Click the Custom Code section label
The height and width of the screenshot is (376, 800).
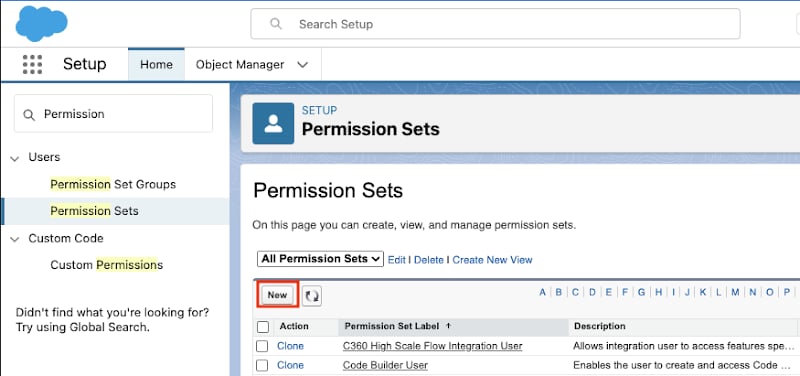pyautogui.click(x=66, y=238)
